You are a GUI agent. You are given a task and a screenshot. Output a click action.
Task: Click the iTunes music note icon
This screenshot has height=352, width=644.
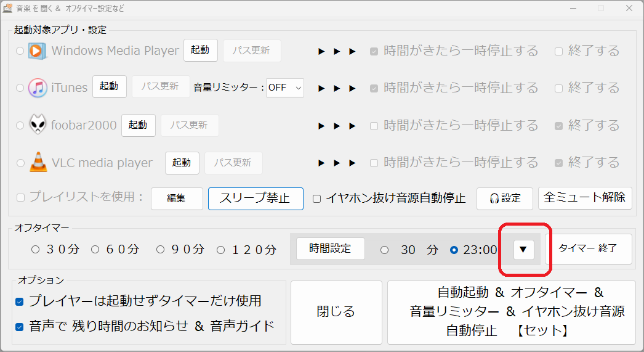38,88
